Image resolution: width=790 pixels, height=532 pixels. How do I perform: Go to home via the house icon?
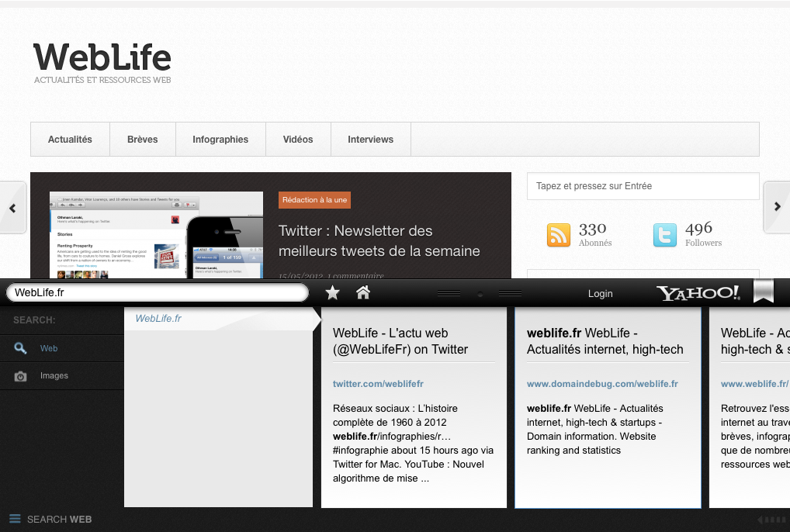(x=362, y=292)
